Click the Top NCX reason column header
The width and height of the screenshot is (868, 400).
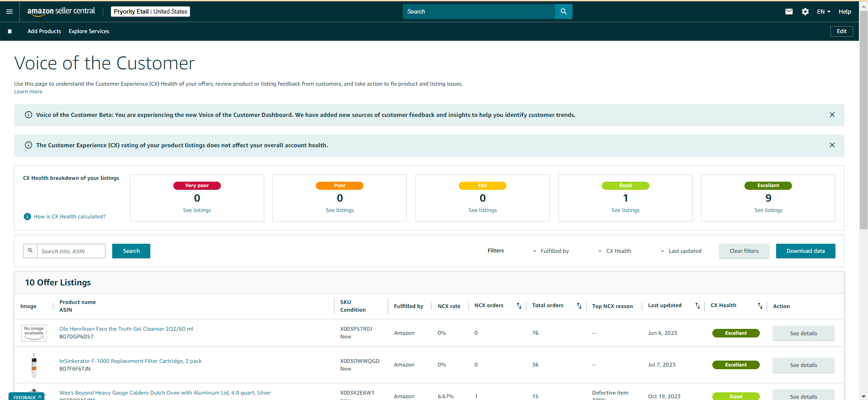click(612, 306)
